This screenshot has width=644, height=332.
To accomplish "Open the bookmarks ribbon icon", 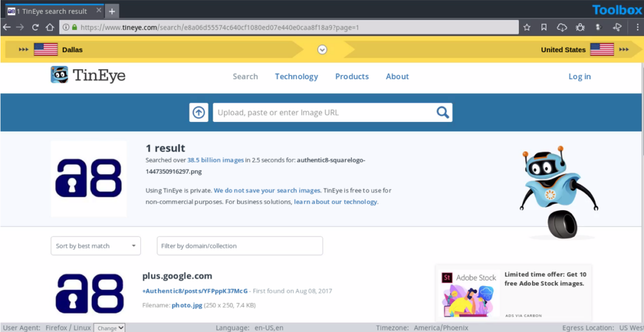I will [x=544, y=28].
